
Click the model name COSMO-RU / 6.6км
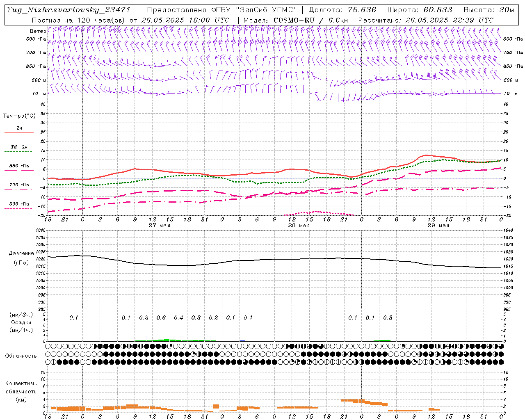(311, 20)
